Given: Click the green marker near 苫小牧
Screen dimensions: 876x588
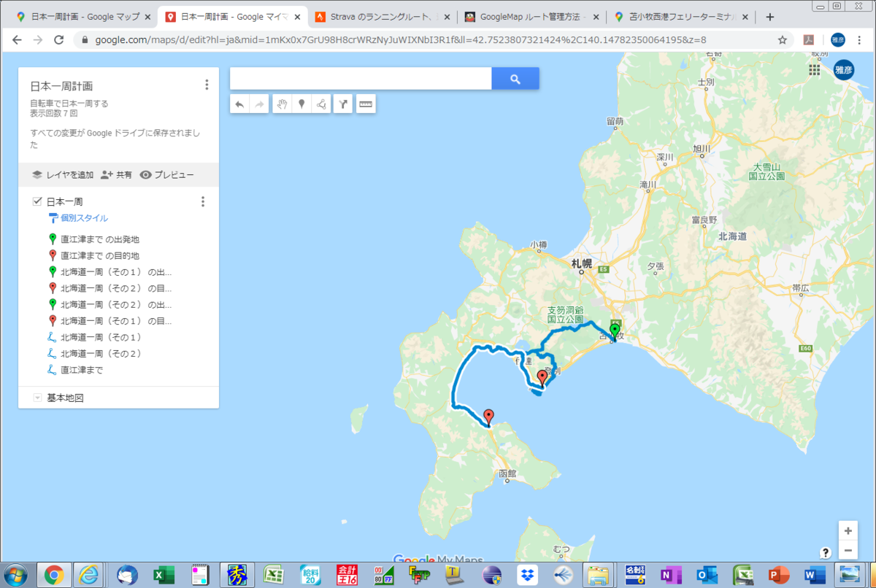Looking at the screenshot, I should (615, 333).
